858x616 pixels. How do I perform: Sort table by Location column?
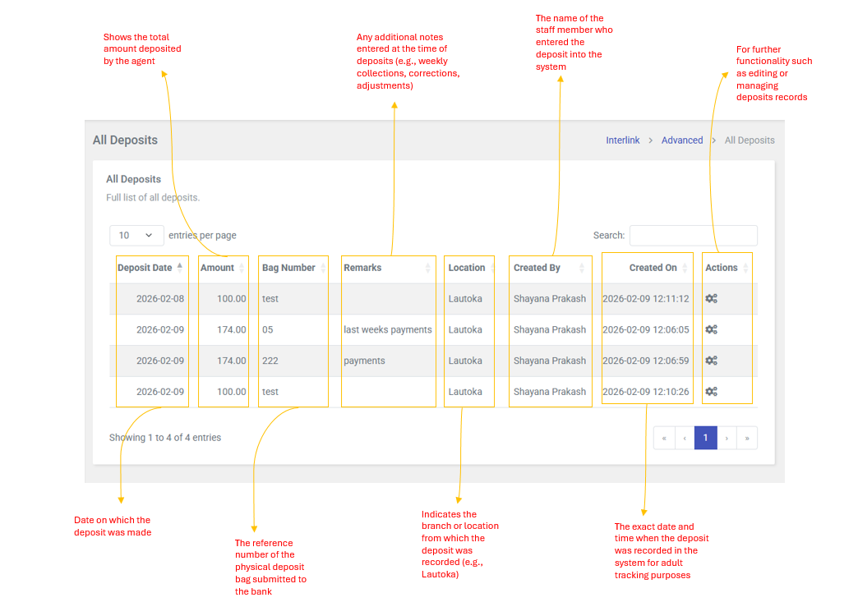[467, 268]
